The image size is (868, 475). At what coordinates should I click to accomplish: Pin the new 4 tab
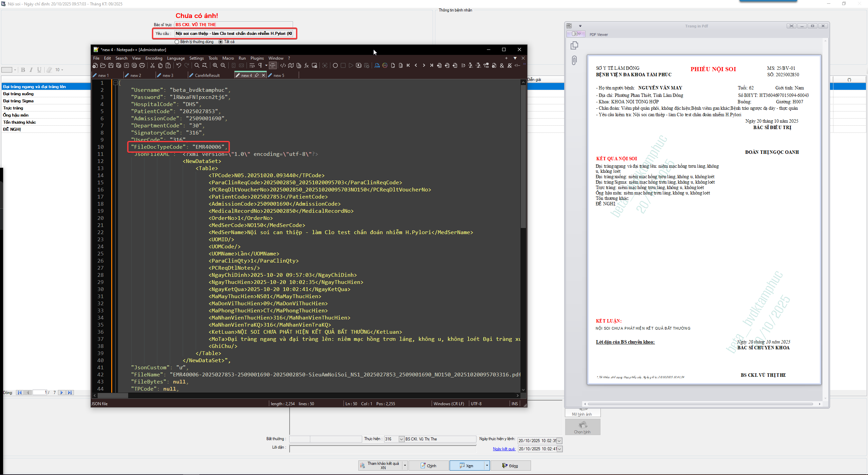(257, 76)
